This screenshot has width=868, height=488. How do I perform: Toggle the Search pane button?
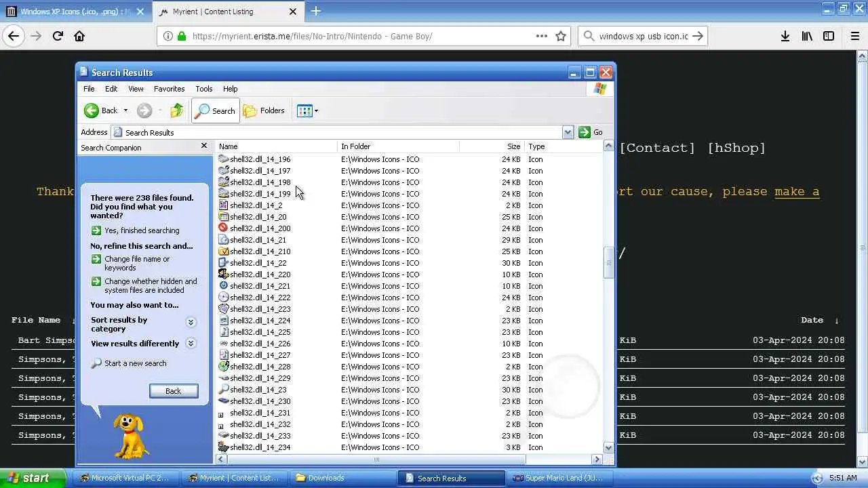tap(216, 110)
